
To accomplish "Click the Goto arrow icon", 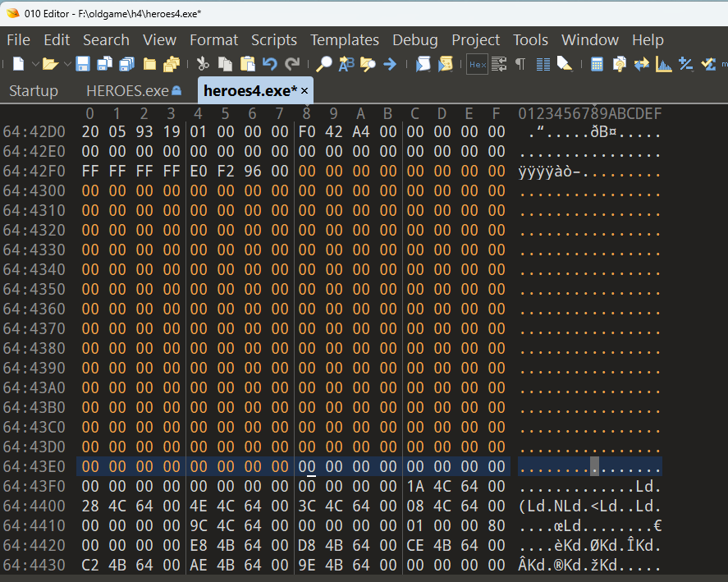I will (x=390, y=64).
